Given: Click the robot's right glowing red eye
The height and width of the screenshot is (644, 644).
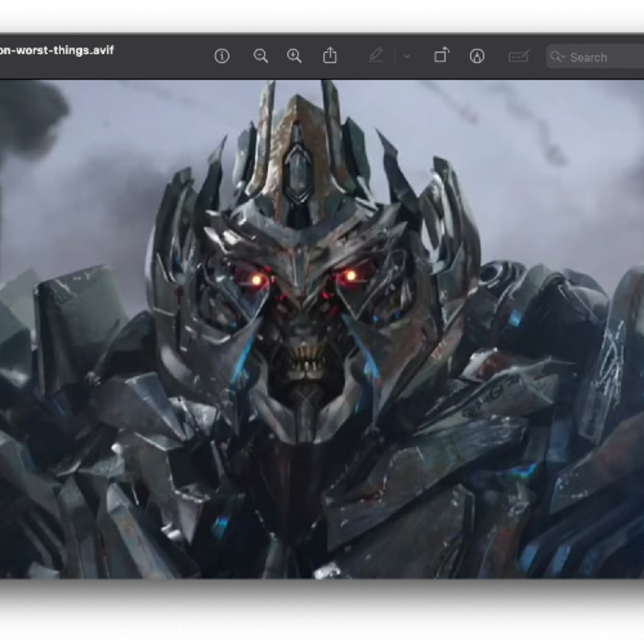Looking at the screenshot, I should [x=351, y=275].
